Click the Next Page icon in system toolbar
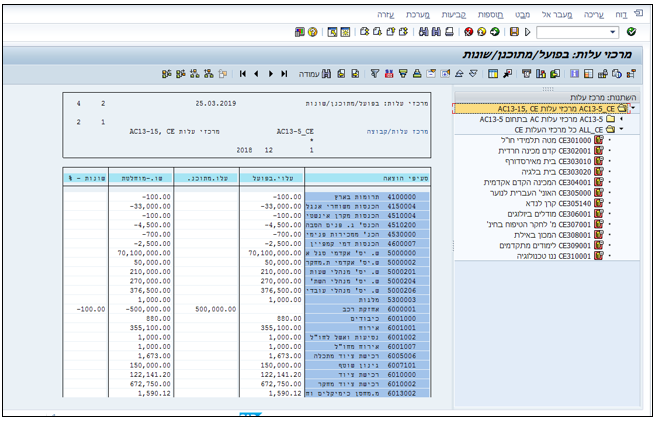The width and height of the screenshot is (657, 421). 378,32
